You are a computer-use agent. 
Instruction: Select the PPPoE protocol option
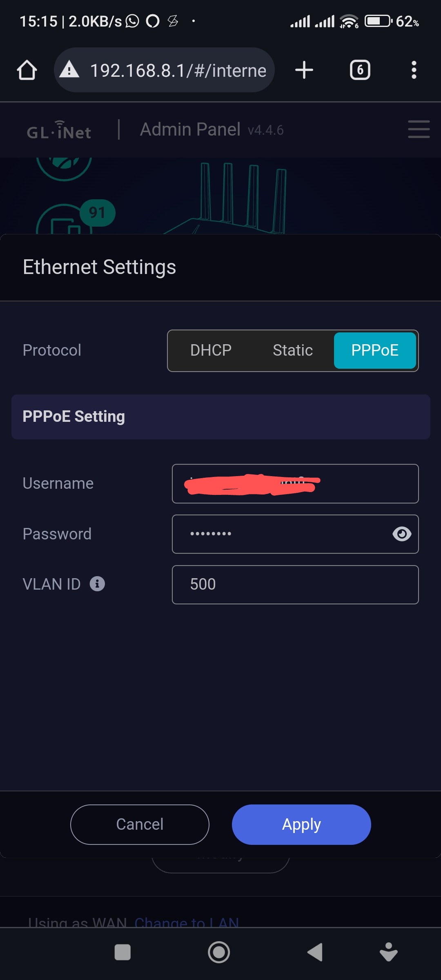pyautogui.click(x=375, y=350)
